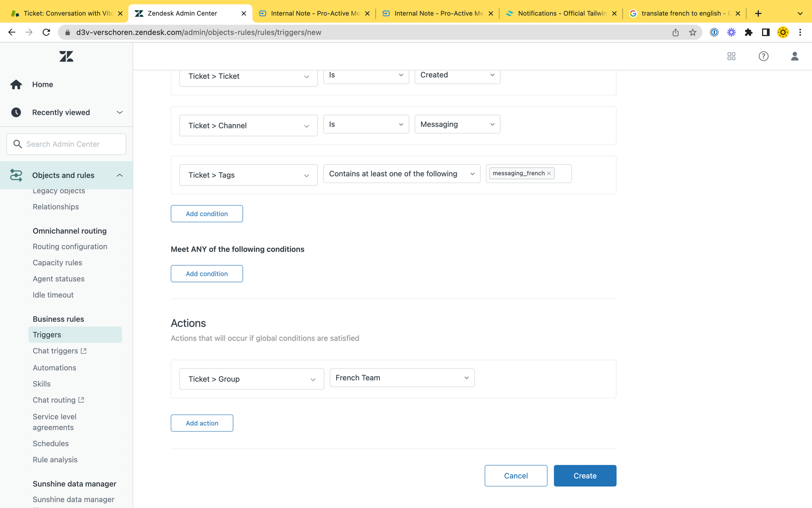This screenshot has height=508, width=812.
Task: Open the help question mark icon
Action: [x=763, y=56]
